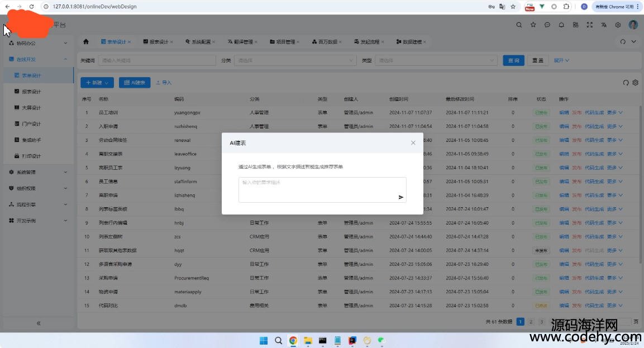Close the AI建表 dialog
Image resolution: width=644 pixels, height=348 pixels.
click(x=413, y=143)
